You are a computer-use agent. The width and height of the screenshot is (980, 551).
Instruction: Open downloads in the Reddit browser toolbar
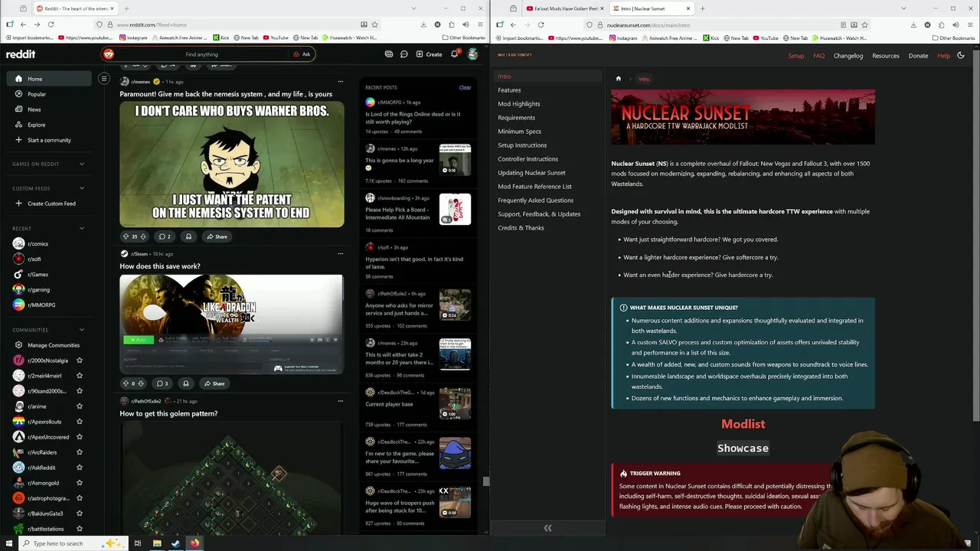coord(423,24)
